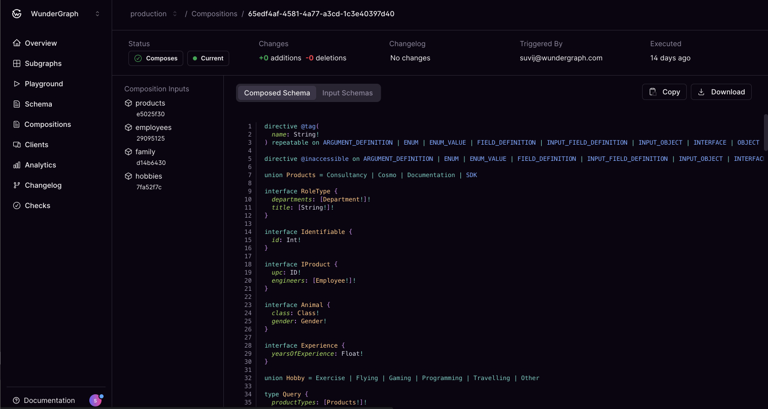Click the employees subgraph cube icon
This screenshot has height=409, width=768.
tap(128, 127)
